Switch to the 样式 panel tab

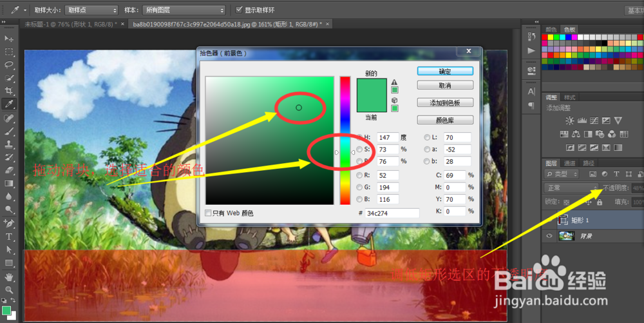[569, 97]
